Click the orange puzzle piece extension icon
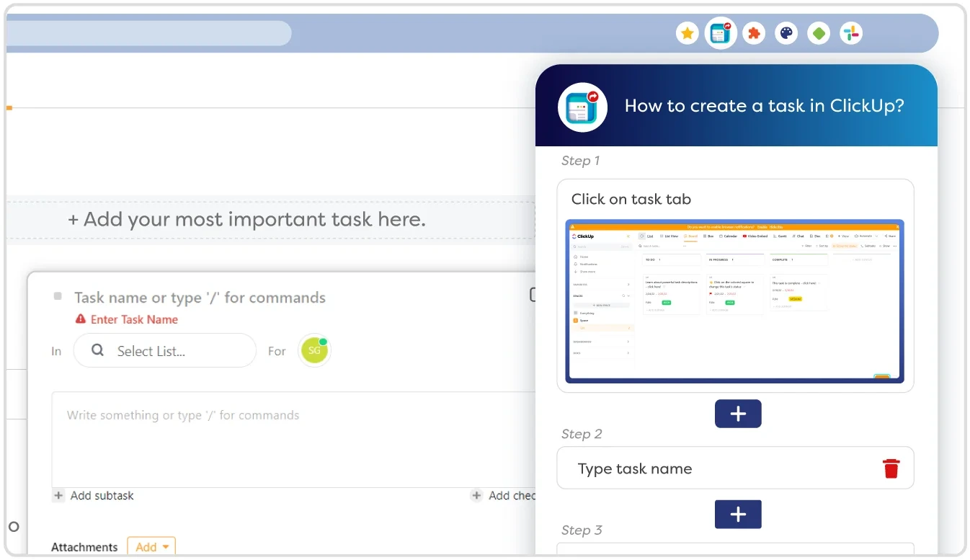Screen dimensions: 970x560 point(754,33)
